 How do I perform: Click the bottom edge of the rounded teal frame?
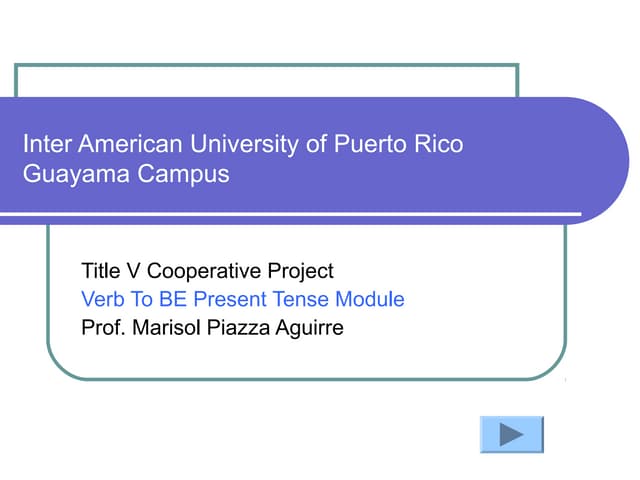coord(300,379)
